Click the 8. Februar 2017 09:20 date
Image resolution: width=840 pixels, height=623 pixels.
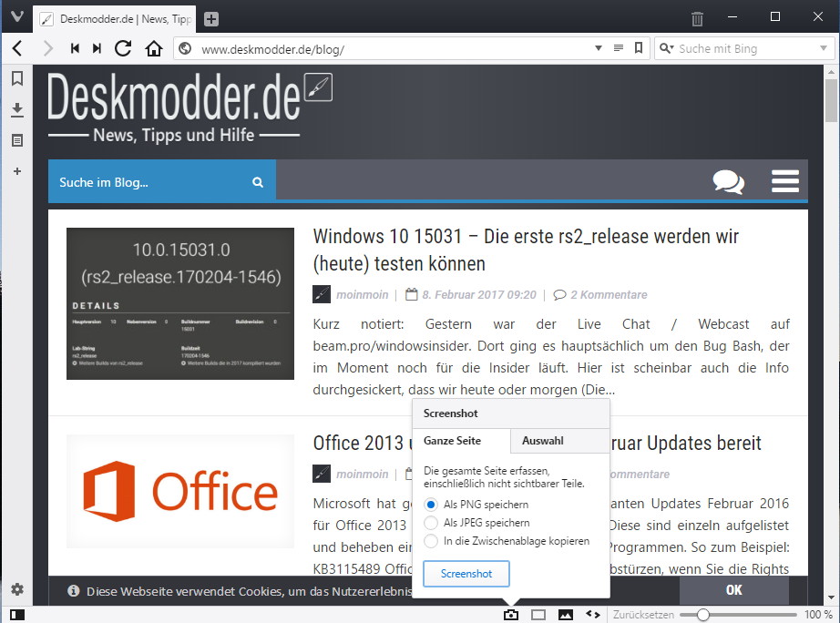[x=479, y=294]
